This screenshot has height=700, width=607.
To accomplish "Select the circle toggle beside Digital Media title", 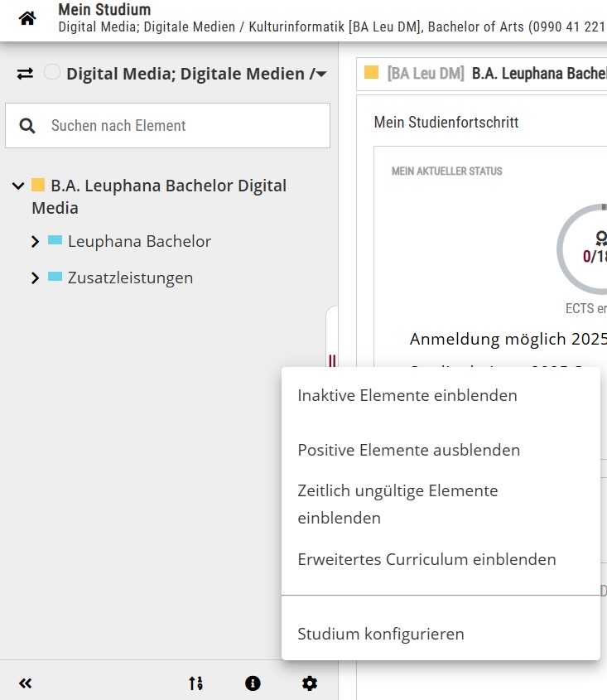I will [x=52, y=71].
